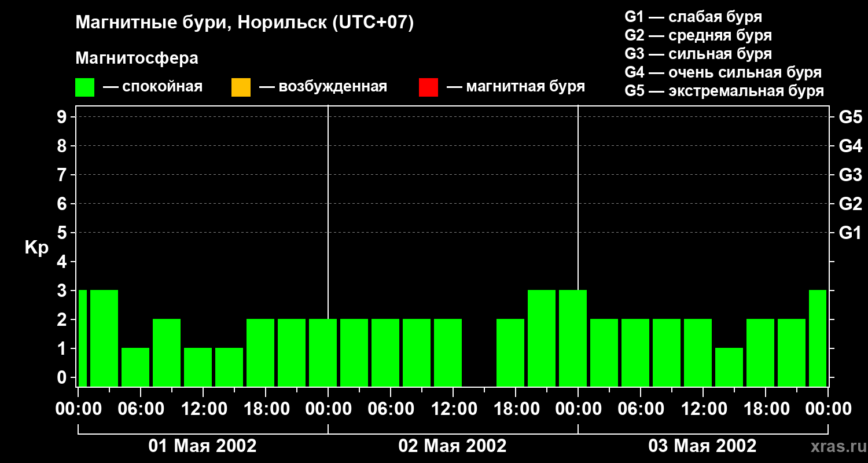Click the 'Kp' axis label

(36, 248)
